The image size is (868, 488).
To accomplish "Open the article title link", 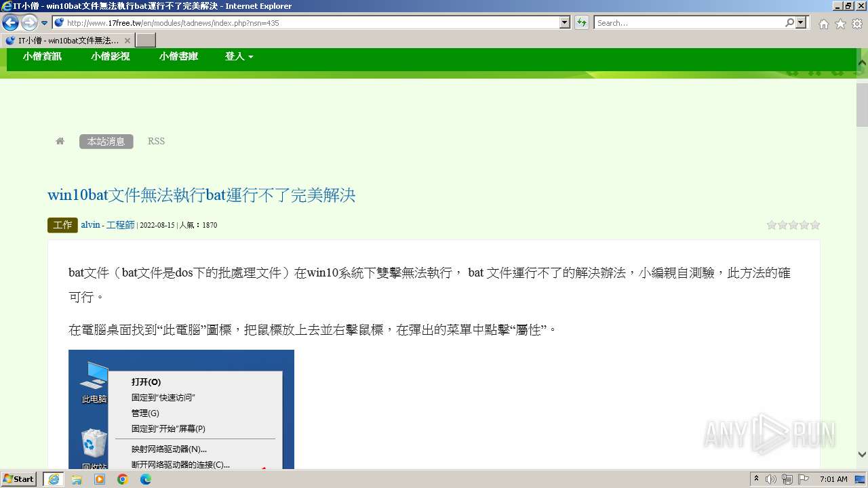I will [x=201, y=195].
